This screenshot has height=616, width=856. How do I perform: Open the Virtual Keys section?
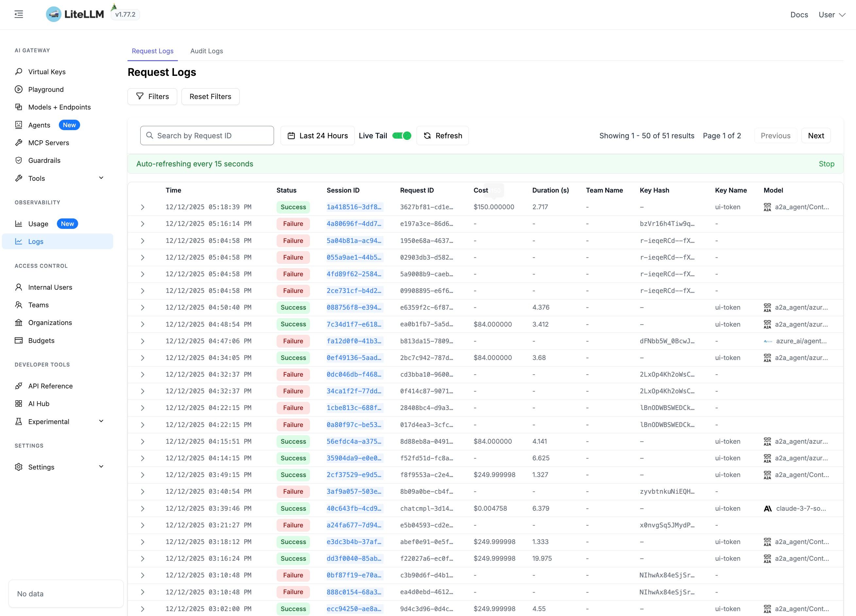tap(46, 71)
